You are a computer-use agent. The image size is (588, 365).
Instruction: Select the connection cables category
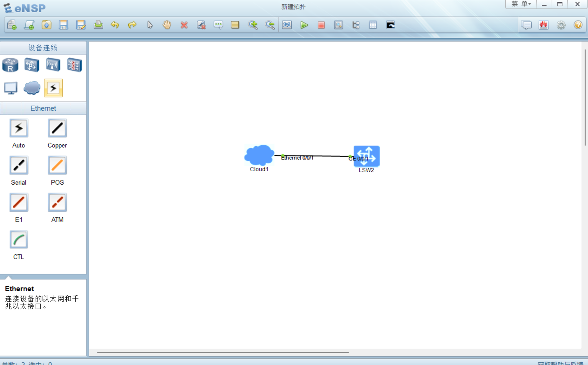click(53, 88)
